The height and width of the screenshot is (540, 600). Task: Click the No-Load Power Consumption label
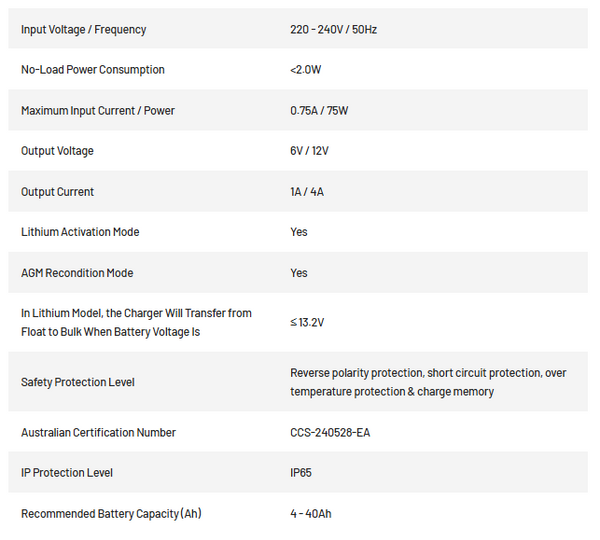pyautogui.click(x=93, y=70)
